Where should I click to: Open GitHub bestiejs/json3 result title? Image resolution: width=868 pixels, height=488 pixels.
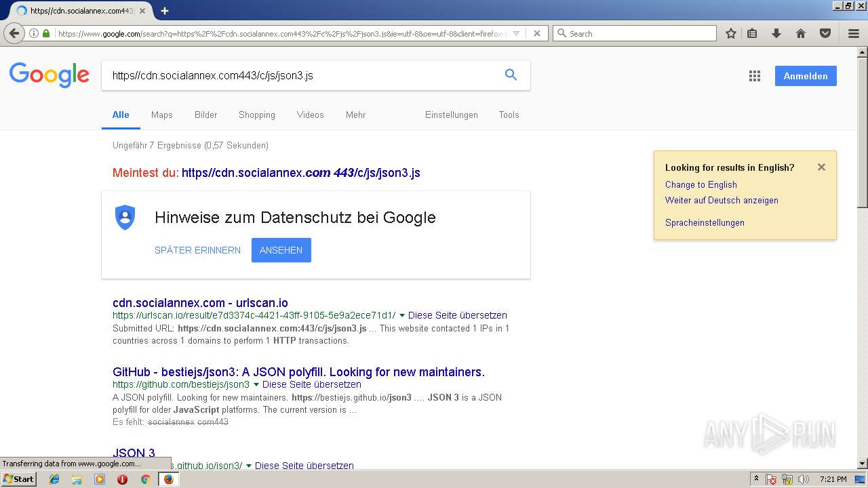coord(298,372)
